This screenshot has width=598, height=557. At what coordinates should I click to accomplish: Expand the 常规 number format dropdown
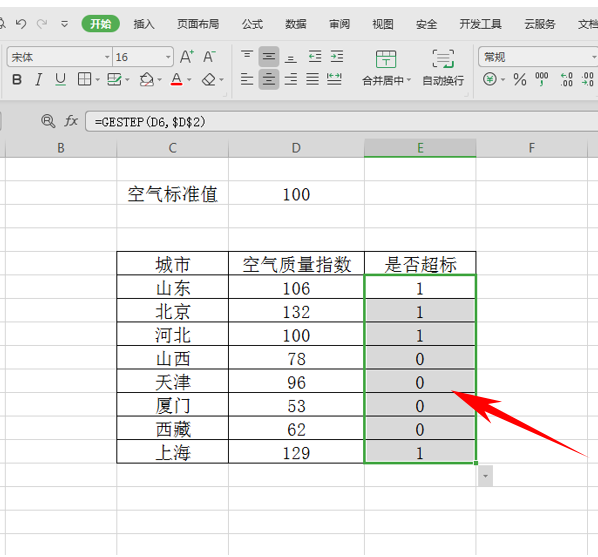coord(593,57)
